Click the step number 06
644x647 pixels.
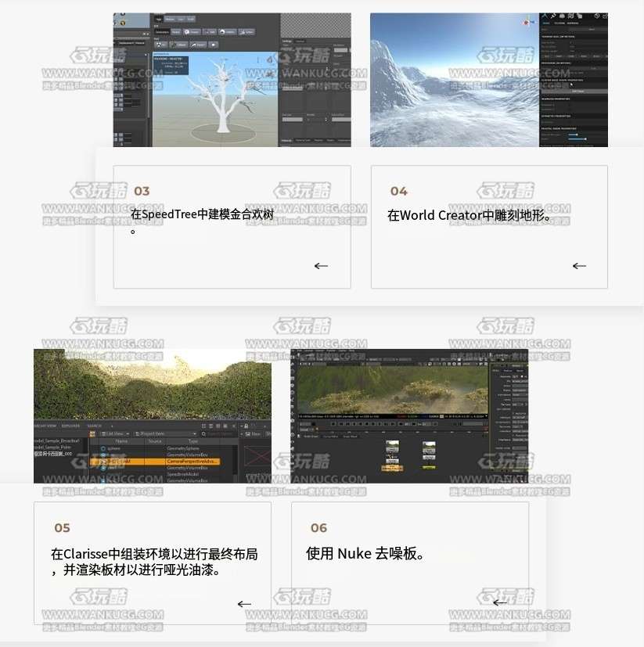click(x=318, y=528)
